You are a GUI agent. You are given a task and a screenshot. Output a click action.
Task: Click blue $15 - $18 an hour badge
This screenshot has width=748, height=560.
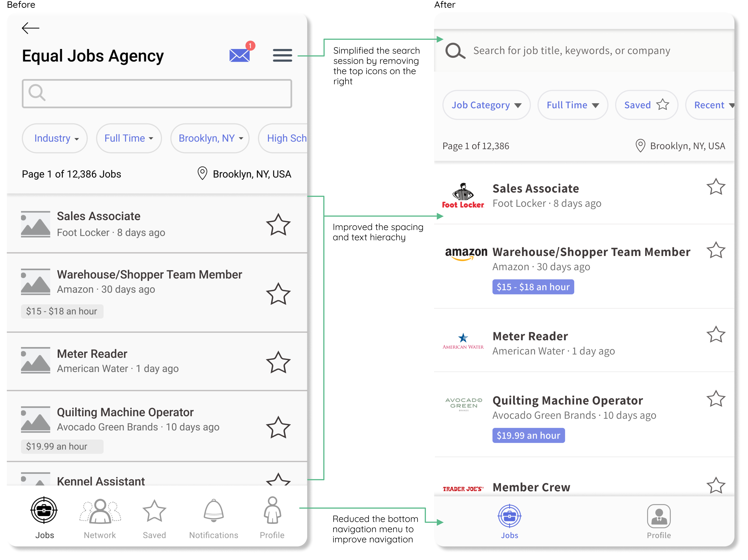click(533, 287)
